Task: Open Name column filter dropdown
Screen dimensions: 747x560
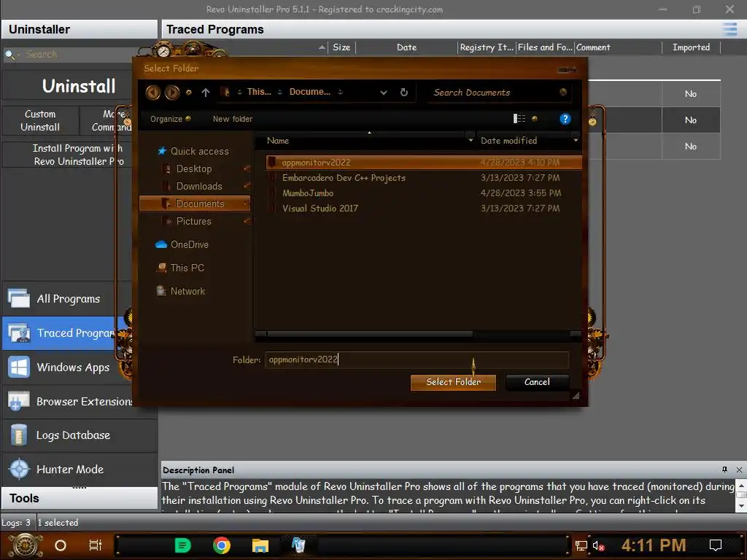Action: pyautogui.click(x=471, y=141)
